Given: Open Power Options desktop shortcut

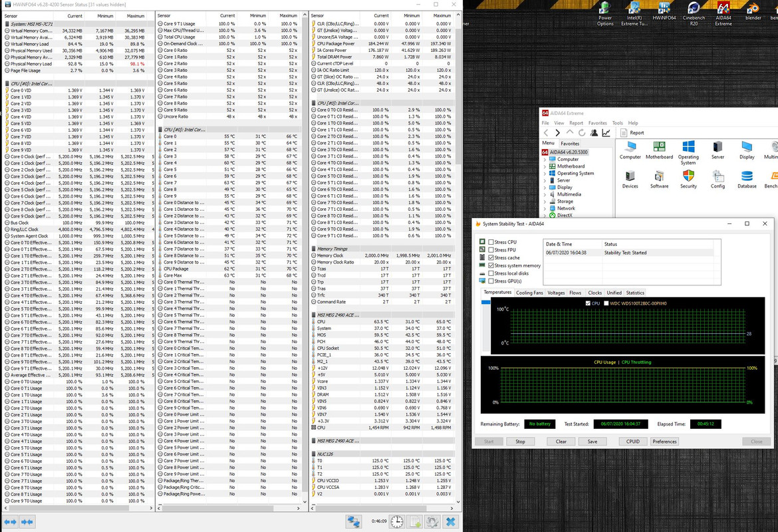Looking at the screenshot, I should click(x=605, y=13).
